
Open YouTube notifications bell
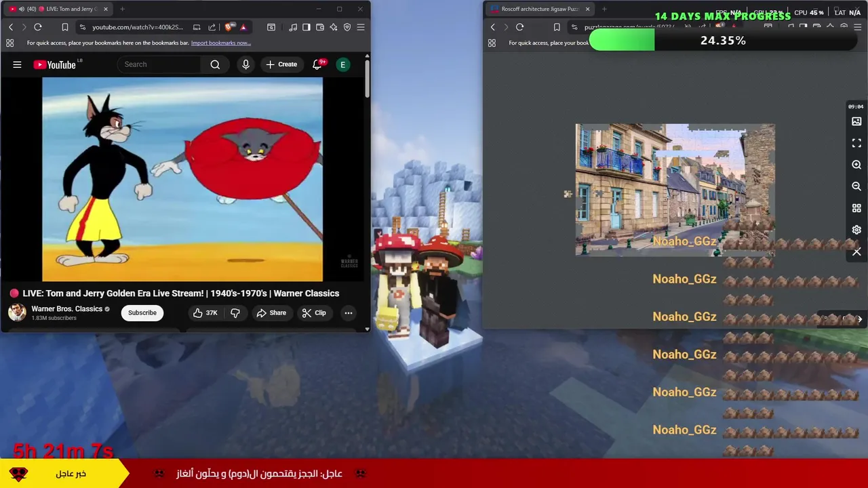[317, 64]
